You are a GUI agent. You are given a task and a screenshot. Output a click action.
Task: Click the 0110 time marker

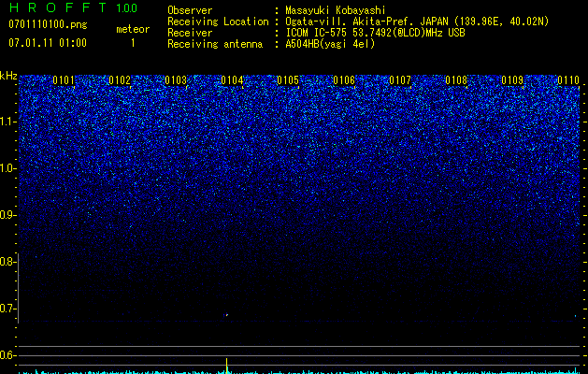(x=568, y=80)
